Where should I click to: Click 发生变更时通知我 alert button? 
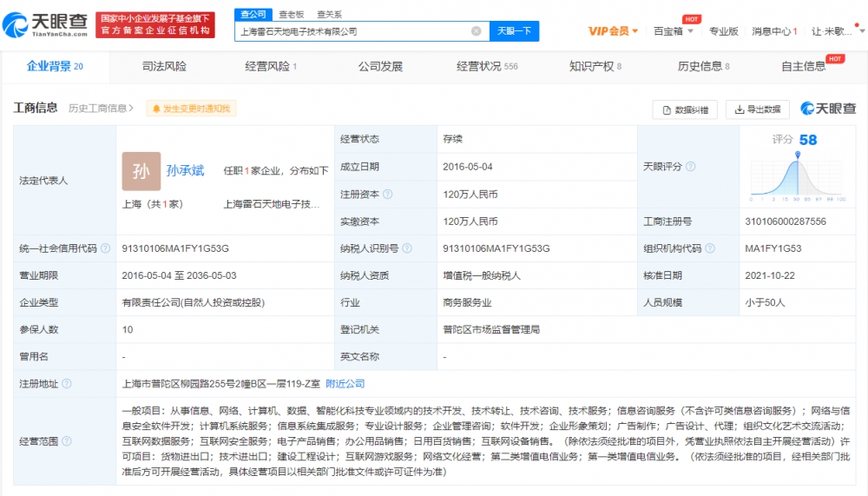(x=191, y=108)
